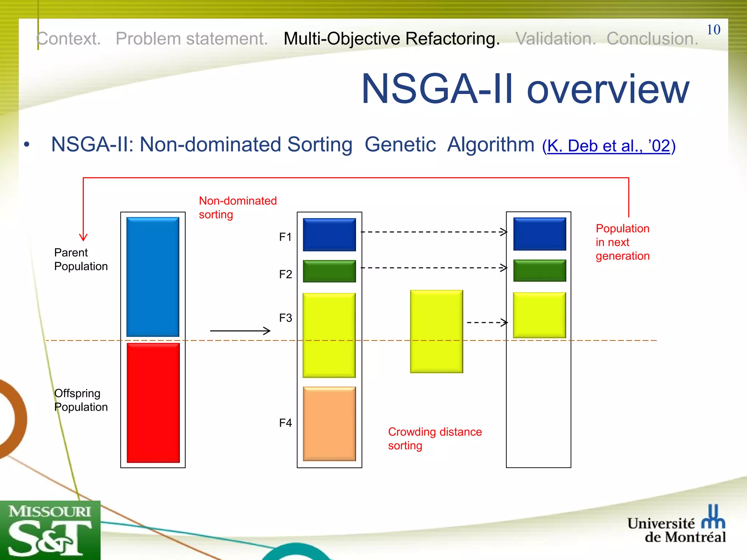Click the Population in next generation label
This screenshot has width=747, height=560.
(623, 242)
